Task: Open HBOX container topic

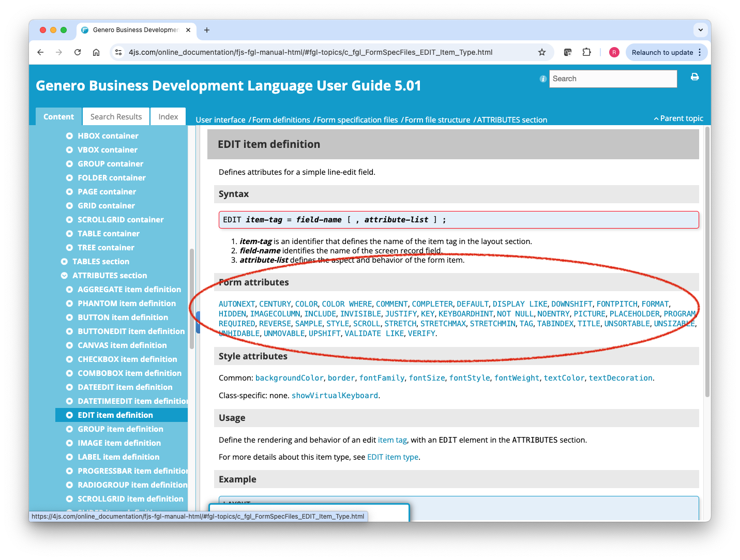Action: [x=108, y=136]
